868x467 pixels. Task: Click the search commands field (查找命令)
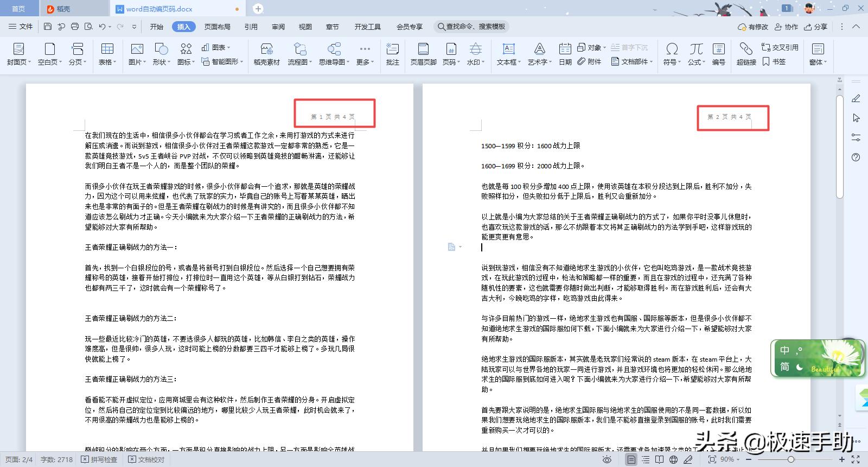471,27
